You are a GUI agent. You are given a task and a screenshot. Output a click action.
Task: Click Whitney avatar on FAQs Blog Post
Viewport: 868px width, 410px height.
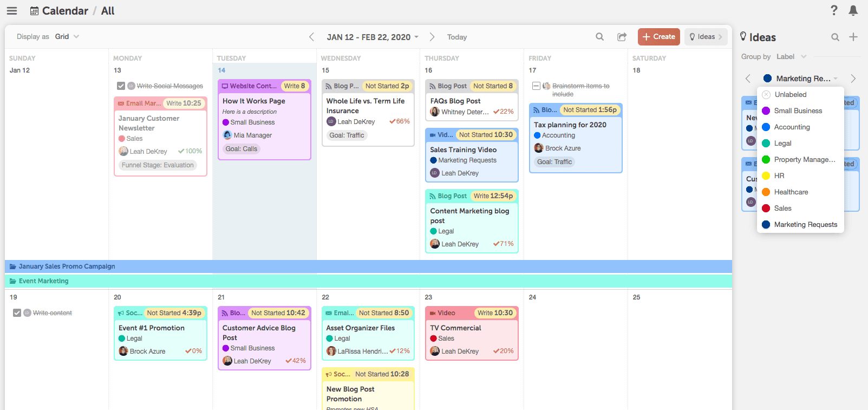[x=435, y=112]
